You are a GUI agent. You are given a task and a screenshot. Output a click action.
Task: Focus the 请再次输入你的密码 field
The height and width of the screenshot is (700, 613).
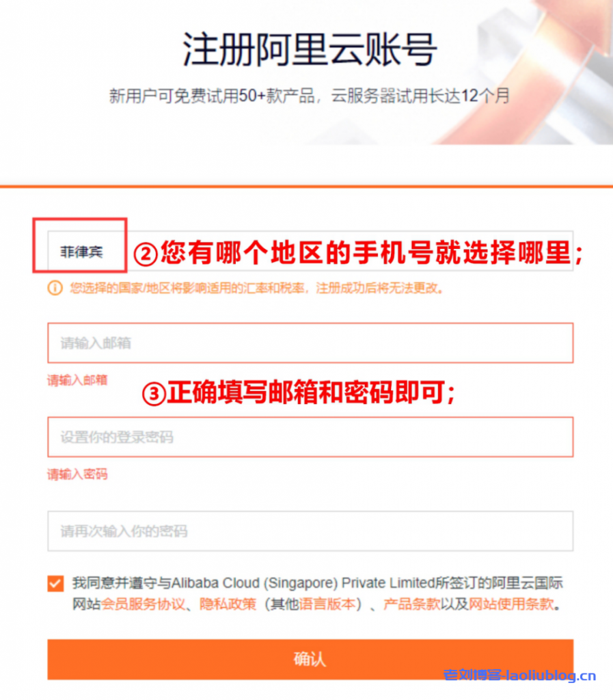click(x=310, y=531)
